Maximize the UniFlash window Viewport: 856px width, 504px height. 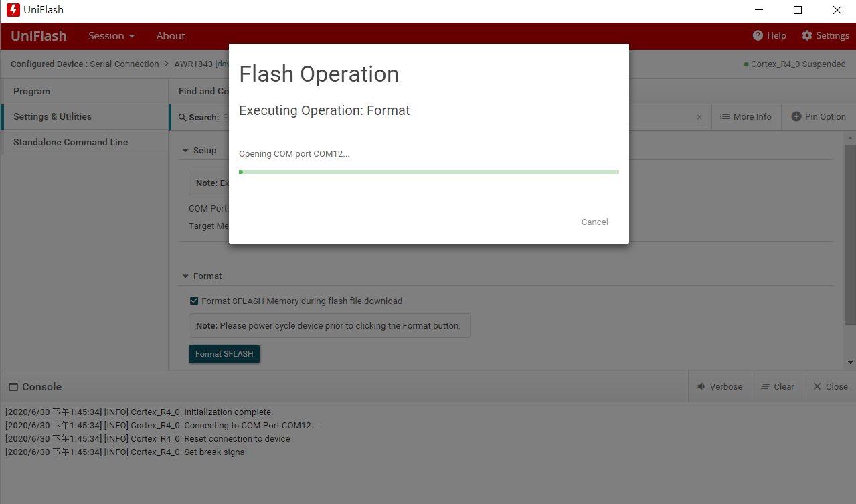point(797,10)
